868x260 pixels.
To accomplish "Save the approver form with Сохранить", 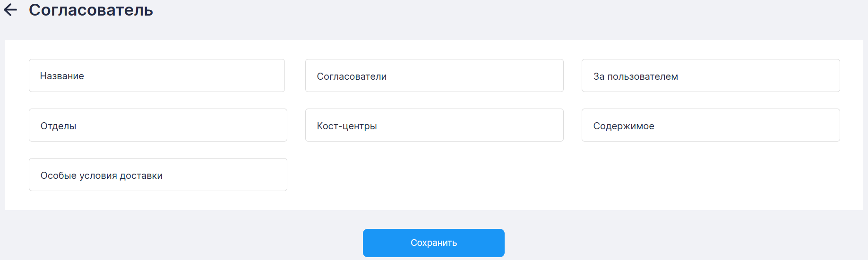I will [433, 243].
